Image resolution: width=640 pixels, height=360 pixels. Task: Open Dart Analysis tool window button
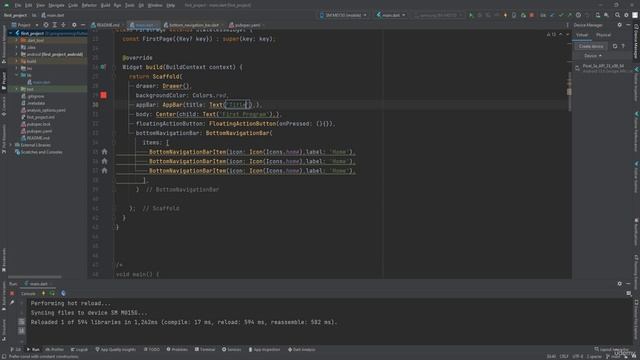302,349
